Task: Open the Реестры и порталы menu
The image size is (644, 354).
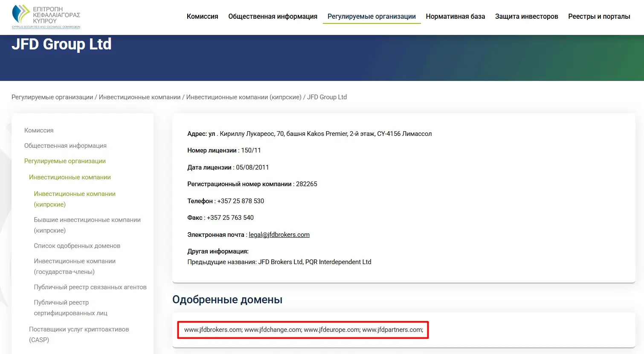Action: pyautogui.click(x=599, y=16)
